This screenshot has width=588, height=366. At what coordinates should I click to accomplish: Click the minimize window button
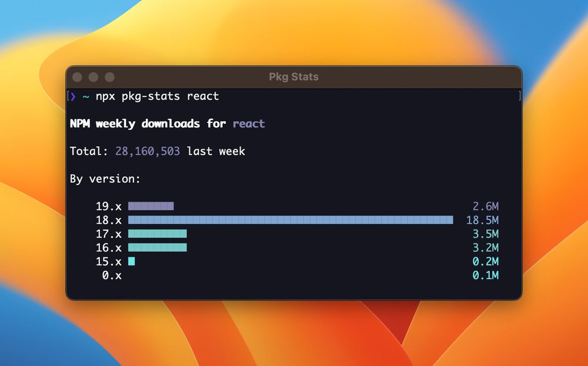tap(93, 77)
